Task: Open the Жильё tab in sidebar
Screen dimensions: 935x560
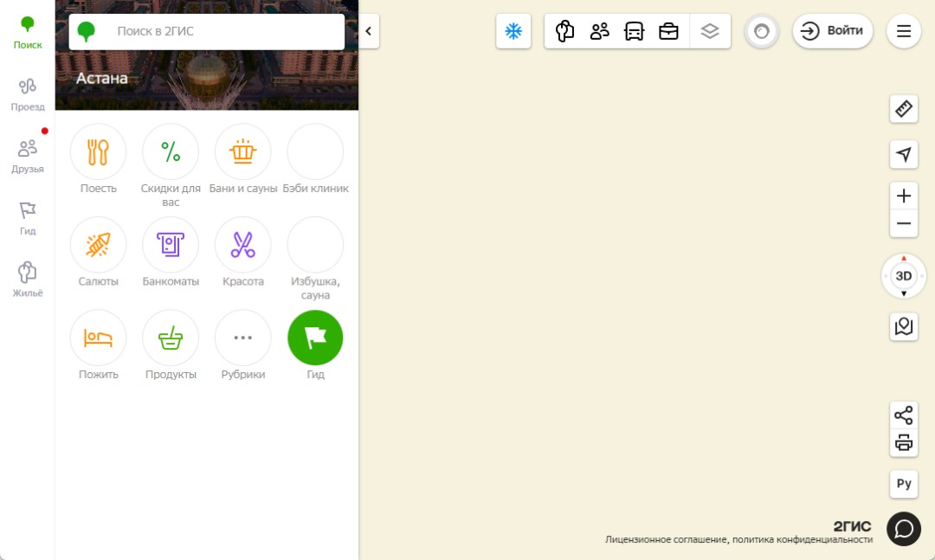Action: click(28, 280)
